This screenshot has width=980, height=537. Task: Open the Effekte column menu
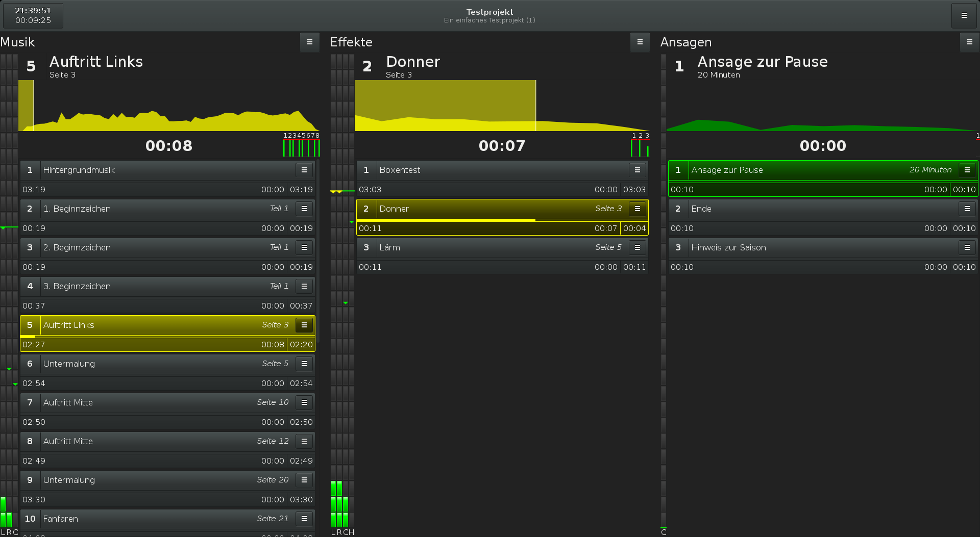pos(640,42)
